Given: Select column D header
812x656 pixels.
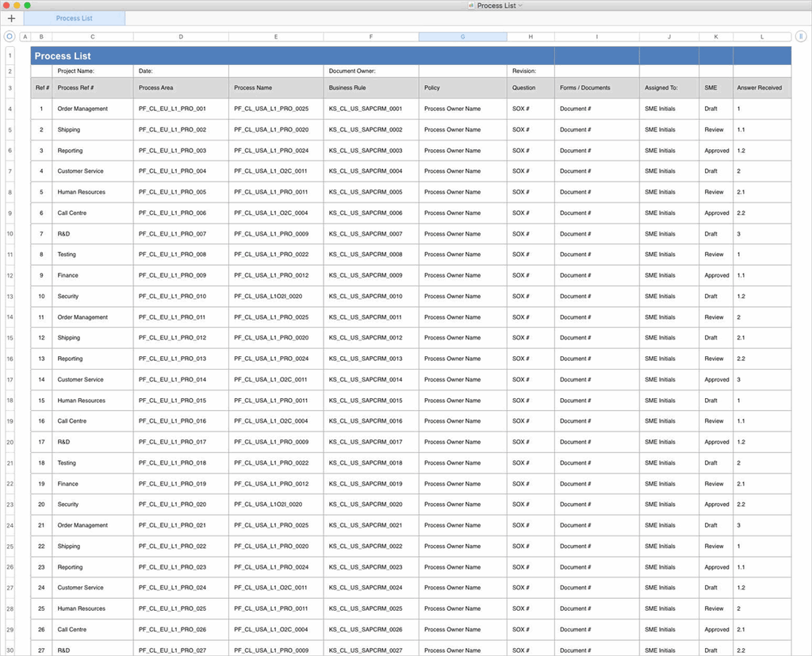Looking at the screenshot, I should (181, 36).
